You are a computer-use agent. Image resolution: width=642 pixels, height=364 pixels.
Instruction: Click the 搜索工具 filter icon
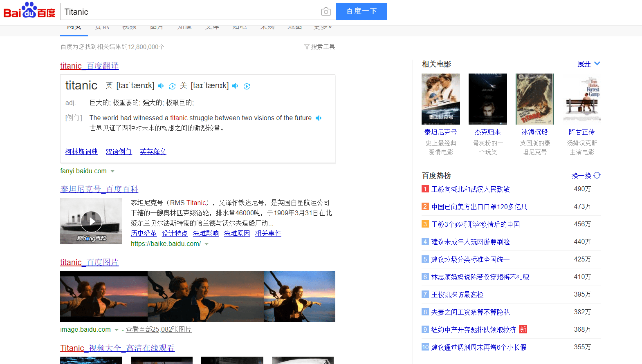[307, 47]
